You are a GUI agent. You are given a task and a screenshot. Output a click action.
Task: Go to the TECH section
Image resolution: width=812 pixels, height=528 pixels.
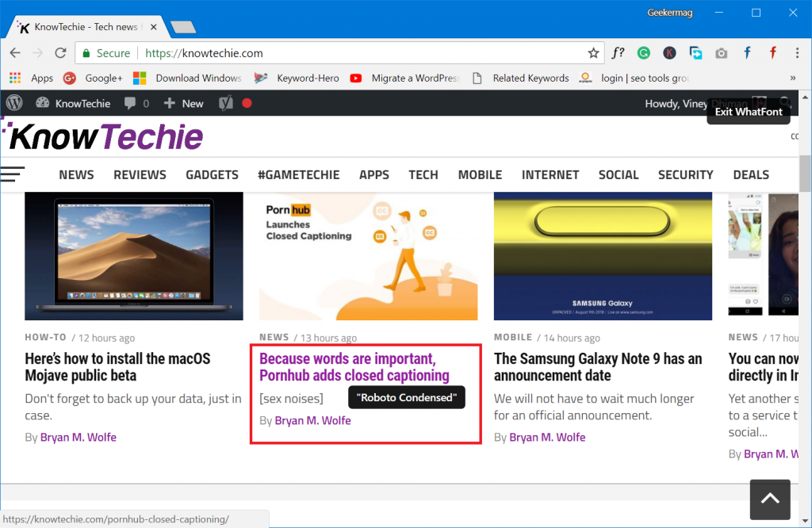click(423, 175)
